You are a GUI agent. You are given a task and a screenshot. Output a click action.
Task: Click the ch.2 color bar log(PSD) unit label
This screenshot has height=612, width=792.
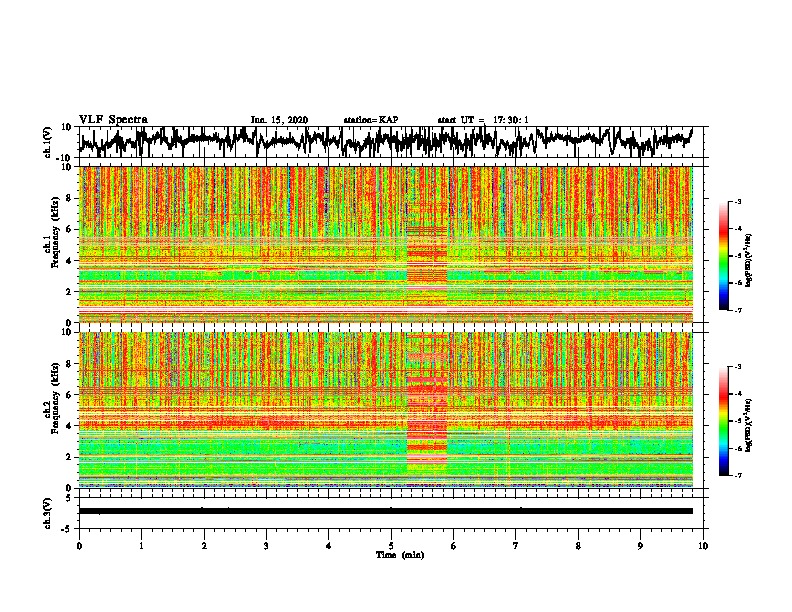(749, 426)
